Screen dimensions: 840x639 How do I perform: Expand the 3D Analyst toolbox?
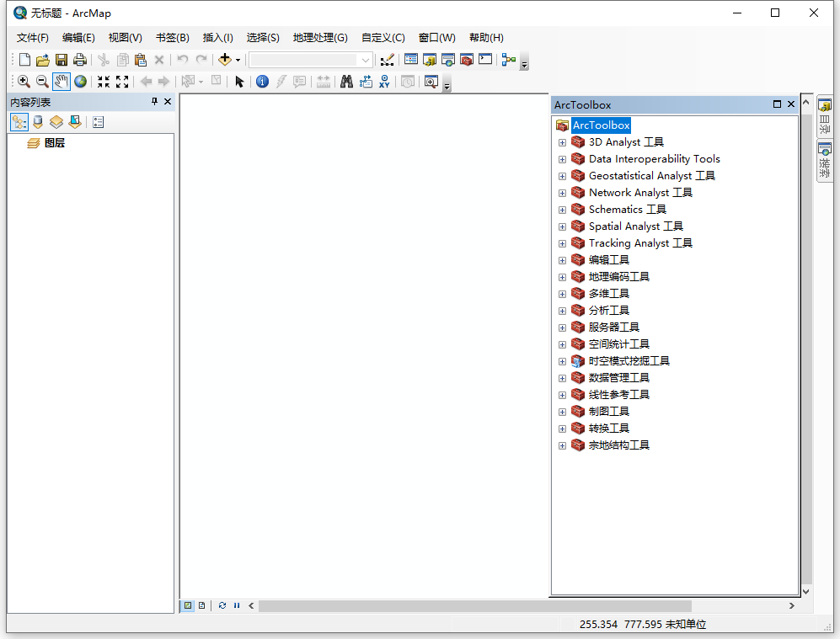coord(562,142)
